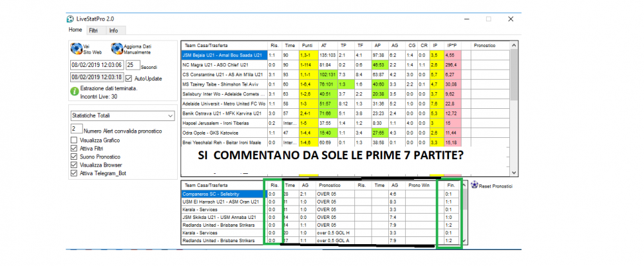Click the green info status icon

coord(73,91)
